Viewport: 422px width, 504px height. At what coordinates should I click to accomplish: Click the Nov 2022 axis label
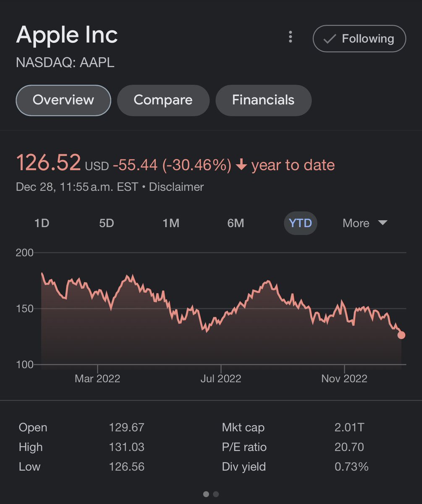pos(344,378)
